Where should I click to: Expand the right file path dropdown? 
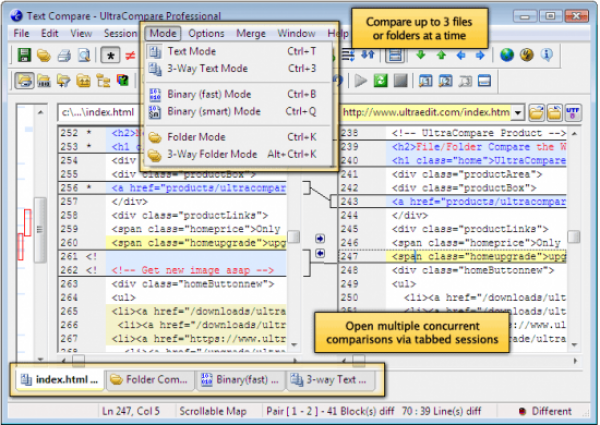click(x=518, y=113)
